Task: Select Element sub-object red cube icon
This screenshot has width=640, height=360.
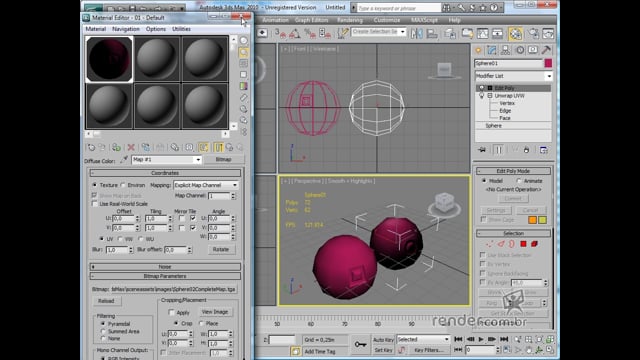Action: coord(534,244)
